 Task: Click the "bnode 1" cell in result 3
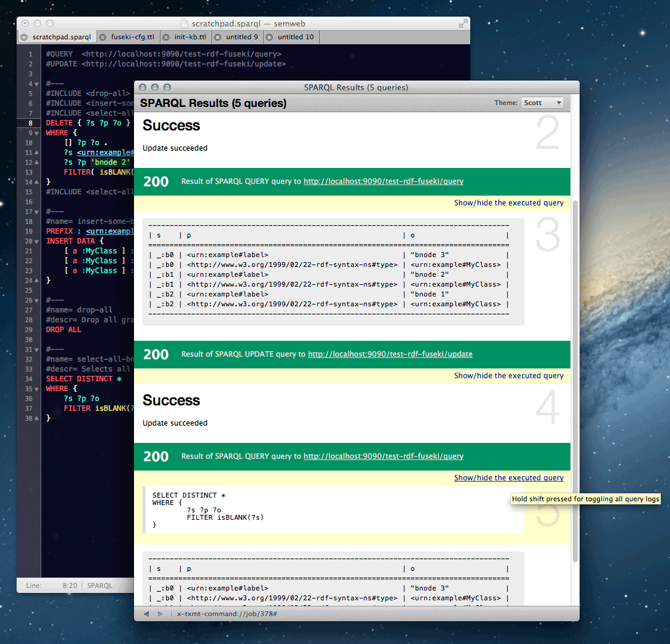pos(430,294)
